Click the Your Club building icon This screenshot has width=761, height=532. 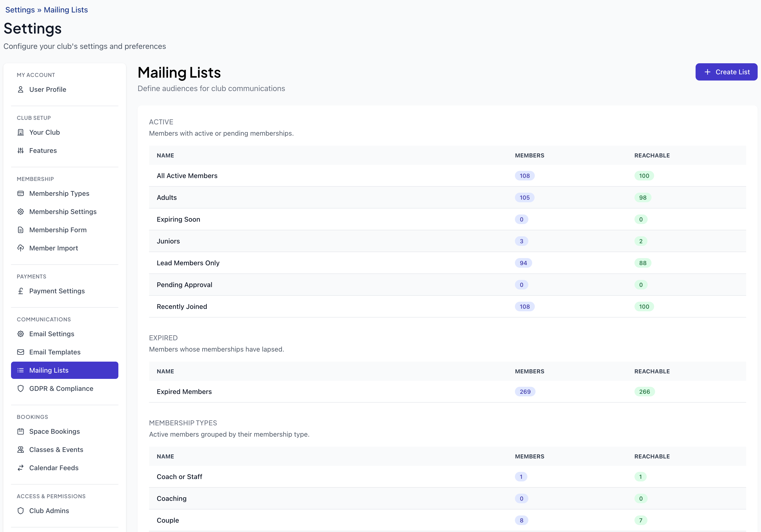[21, 132]
